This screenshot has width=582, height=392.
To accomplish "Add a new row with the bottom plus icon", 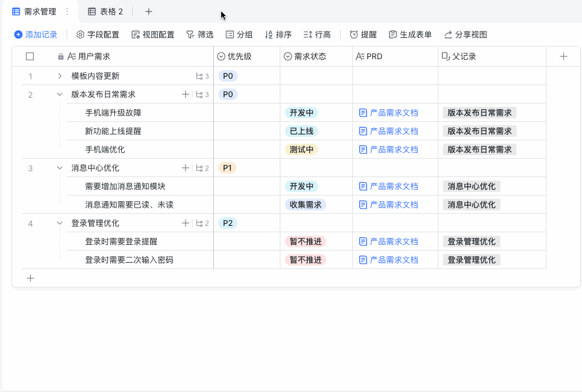I will coord(30,278).
